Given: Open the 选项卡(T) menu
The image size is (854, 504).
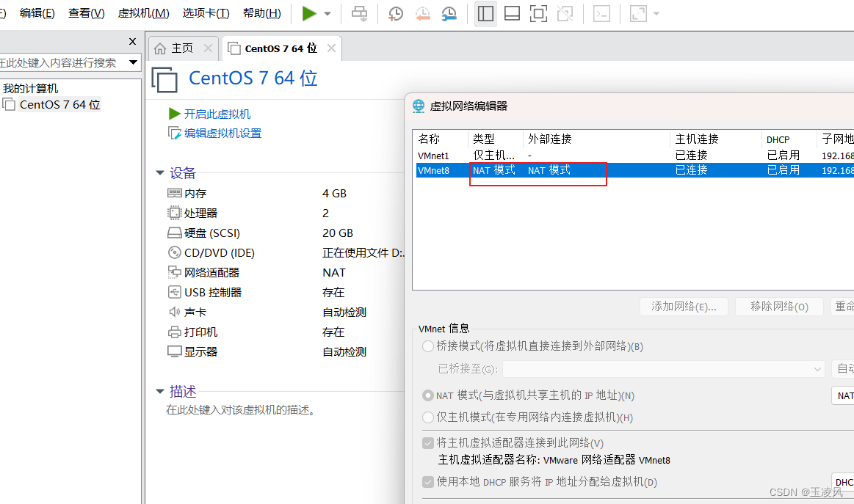Looking at the screenshot, I should 206,13.
